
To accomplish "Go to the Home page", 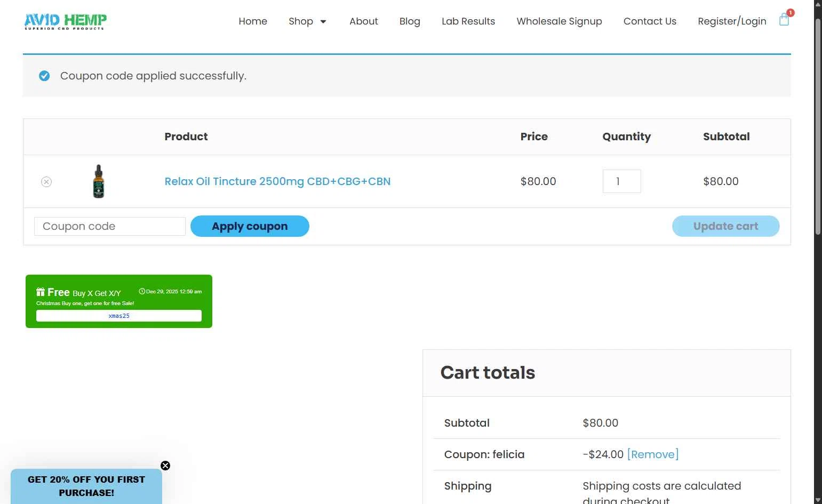I will pyautogui.click(x=253, y=21).
